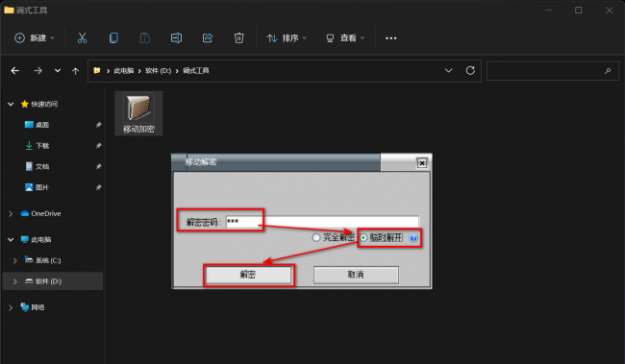Click the Rename icon in toolbar
Image resolution: width=625 pixels, height=364 pixels.
coord(176,38)
